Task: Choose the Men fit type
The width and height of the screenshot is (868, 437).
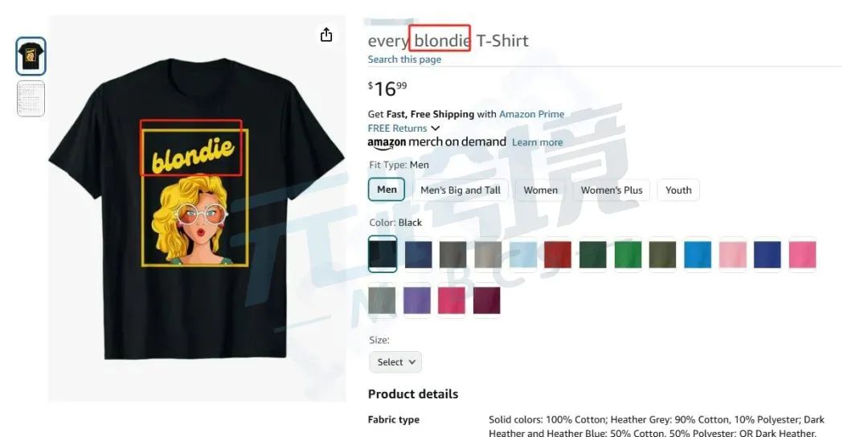Action: [x=387, y=190]
